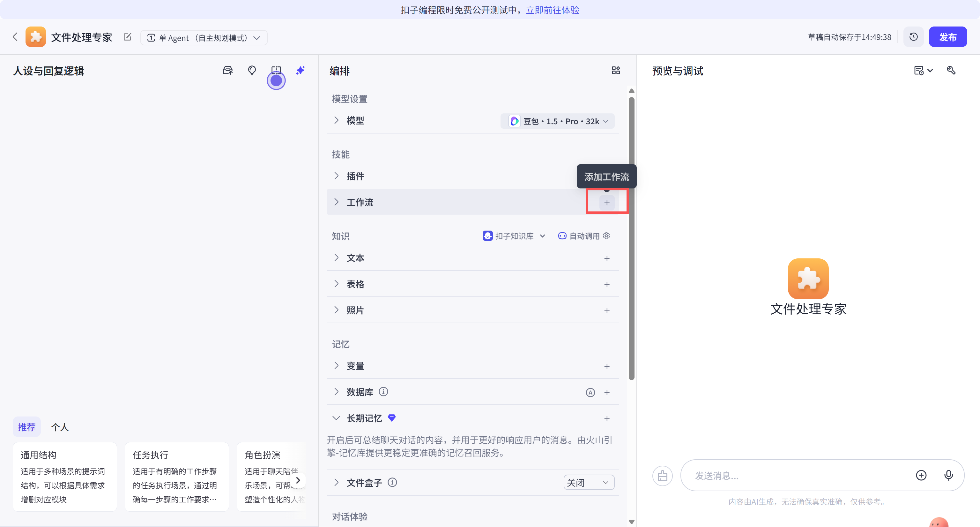Open the 文件盒子 关闭 dropdown
980x527 pixels.
point(588,483)
